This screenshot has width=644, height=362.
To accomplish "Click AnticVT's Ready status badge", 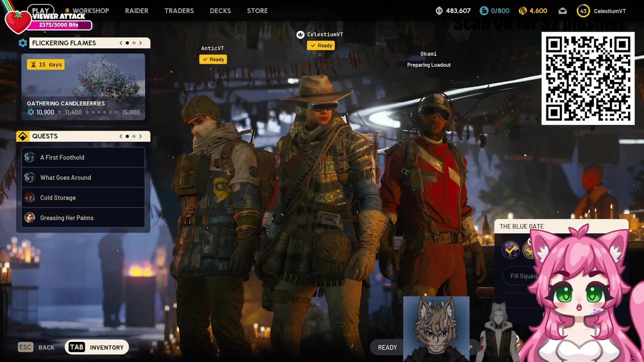I will coord(213,59).
